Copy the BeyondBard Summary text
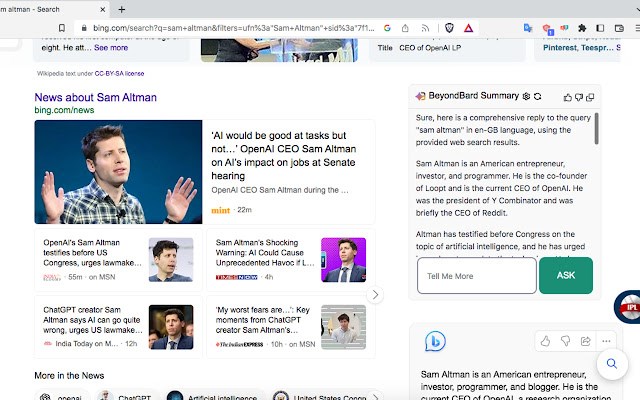 pyautogui.click(x=590, y=97)
